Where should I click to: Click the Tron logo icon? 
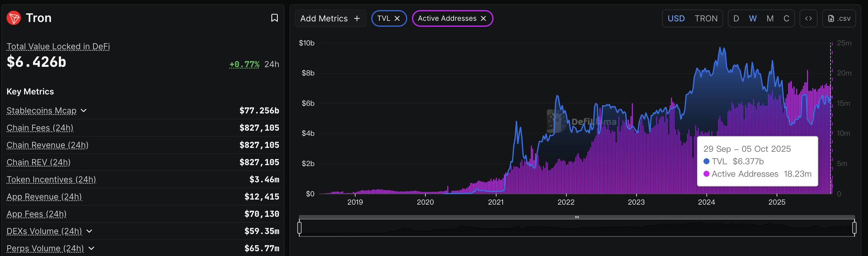pos(14,18)
